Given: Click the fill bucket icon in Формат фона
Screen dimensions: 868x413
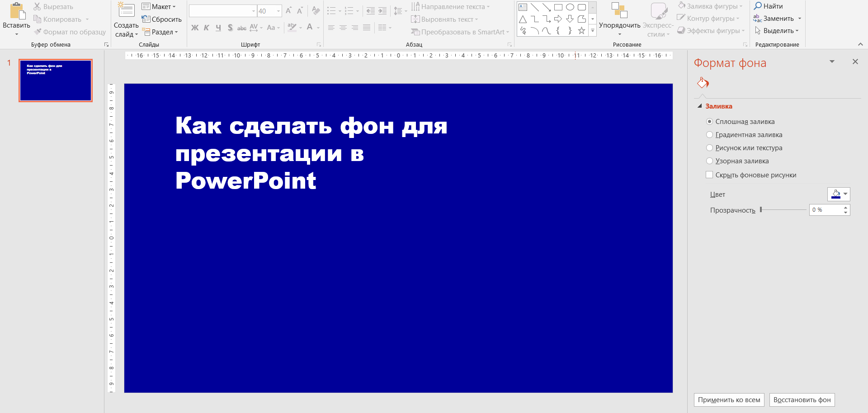Looking at the screenshot, I should pos(703,83).
